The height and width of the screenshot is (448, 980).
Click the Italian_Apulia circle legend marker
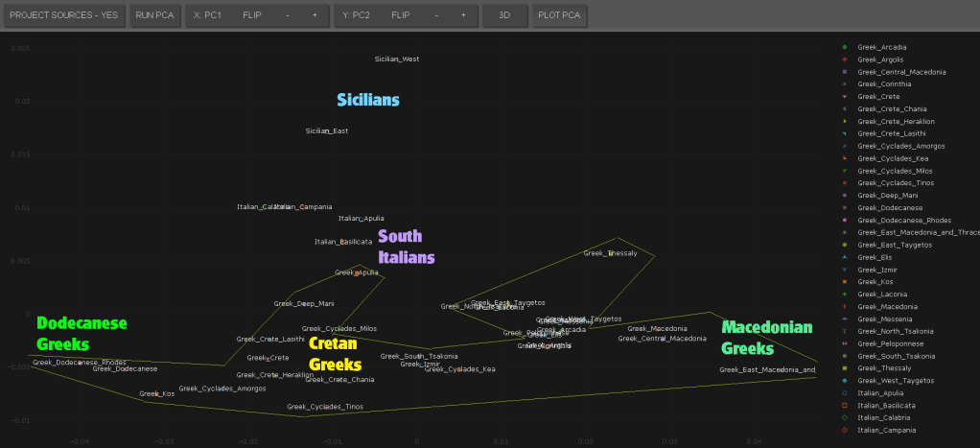point(844,393)
